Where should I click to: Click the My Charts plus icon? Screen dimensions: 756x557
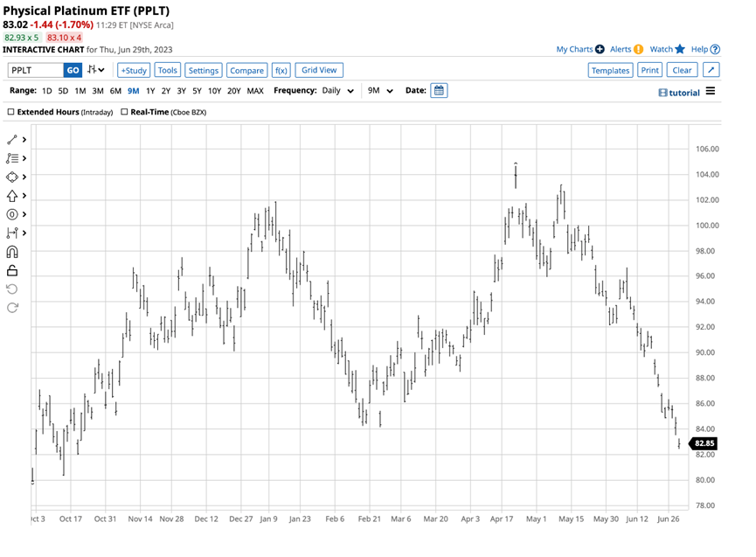click(x=600, y=49)
